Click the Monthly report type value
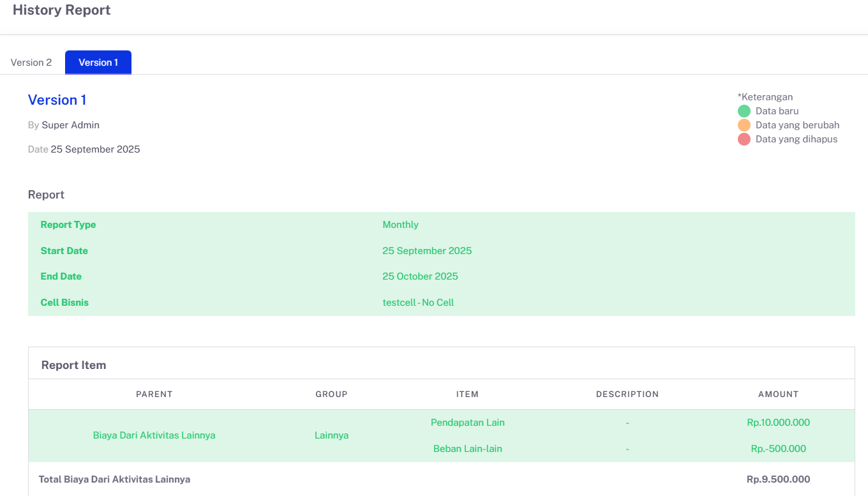868x496 pixels. pos(401,225)
